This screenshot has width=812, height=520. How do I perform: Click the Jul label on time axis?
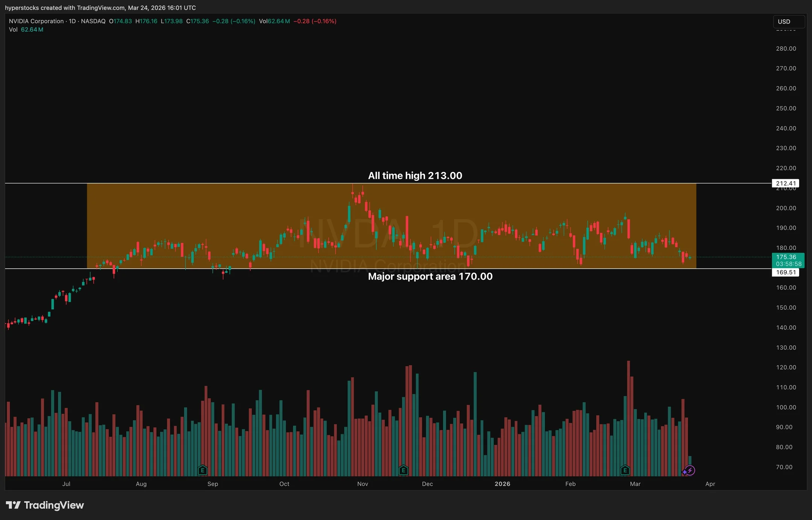[x=66, y=484]
